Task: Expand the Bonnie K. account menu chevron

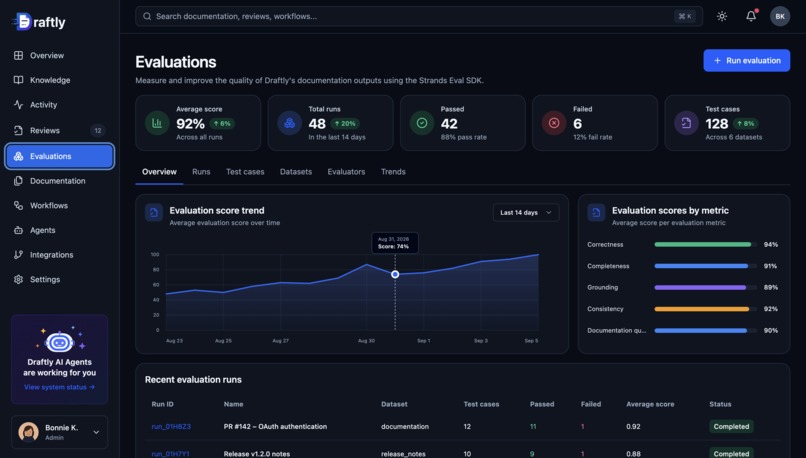Action: click(x=96, y=432)
